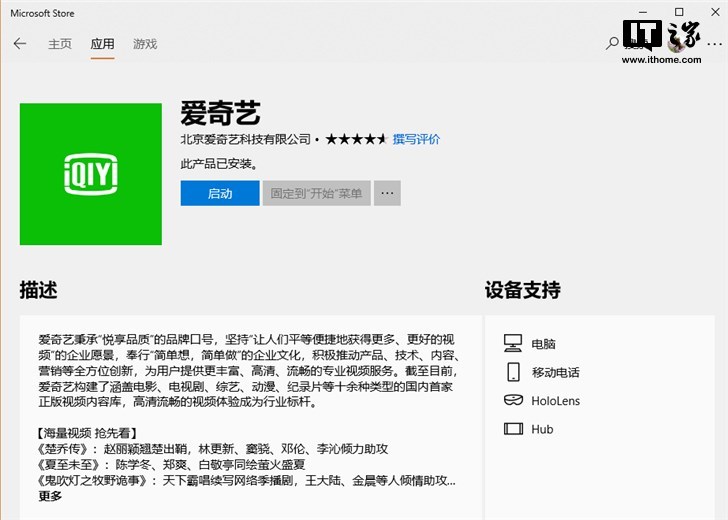Click the 移动电话 phone icon

click(x=513, y=372)
